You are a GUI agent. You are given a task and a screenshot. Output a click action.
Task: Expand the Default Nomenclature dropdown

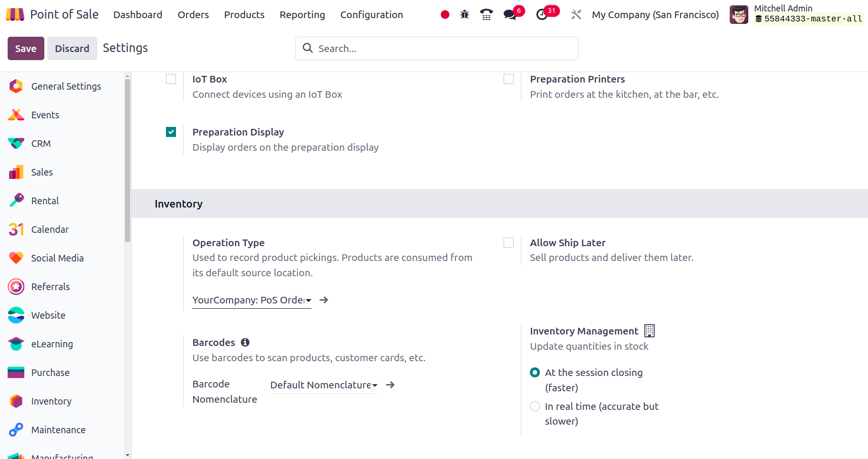(323, 385)
